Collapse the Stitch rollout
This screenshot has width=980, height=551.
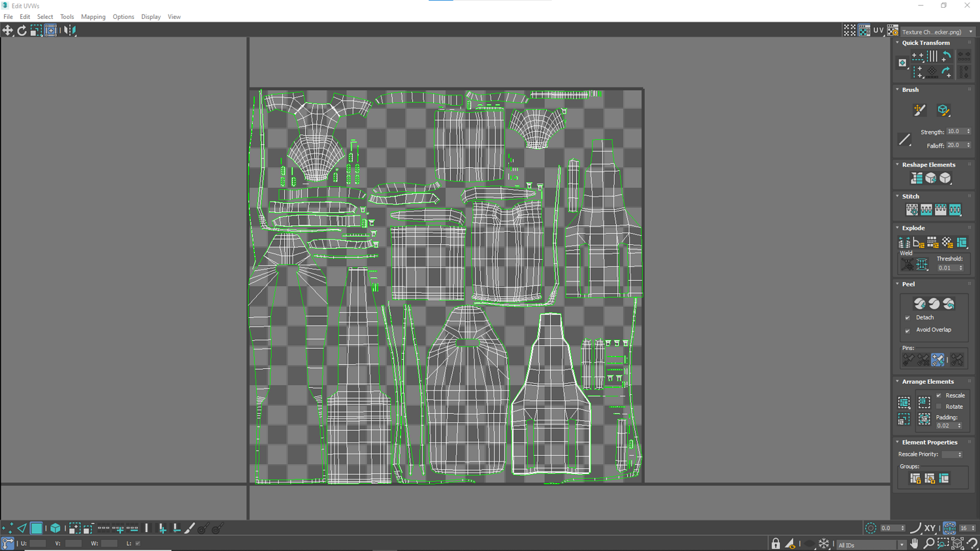coord(898,197)
